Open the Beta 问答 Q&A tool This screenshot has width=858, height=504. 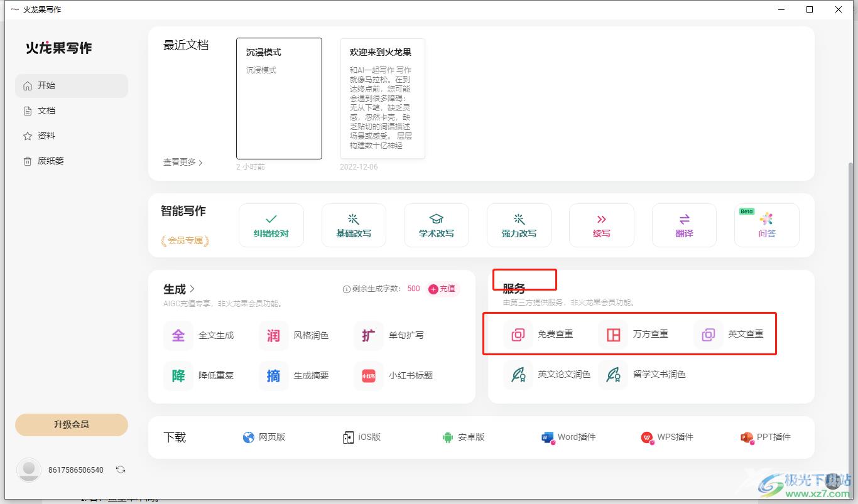pos(767,225)
